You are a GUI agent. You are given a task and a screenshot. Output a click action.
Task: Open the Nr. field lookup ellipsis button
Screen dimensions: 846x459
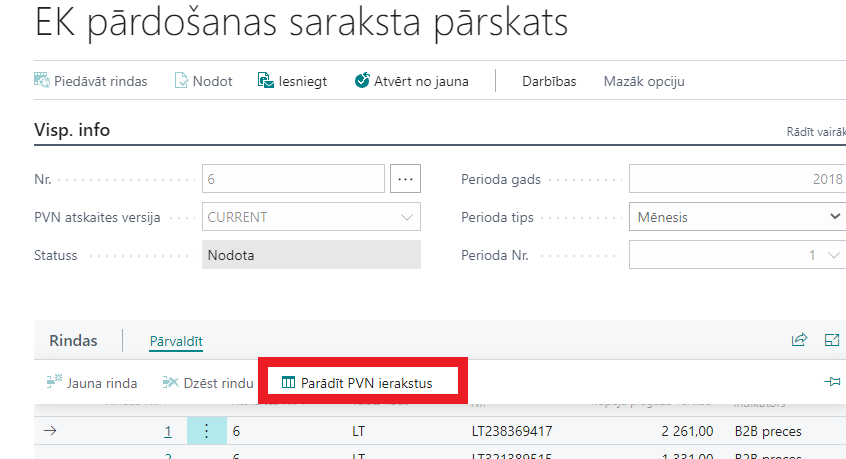pos(405,179)
